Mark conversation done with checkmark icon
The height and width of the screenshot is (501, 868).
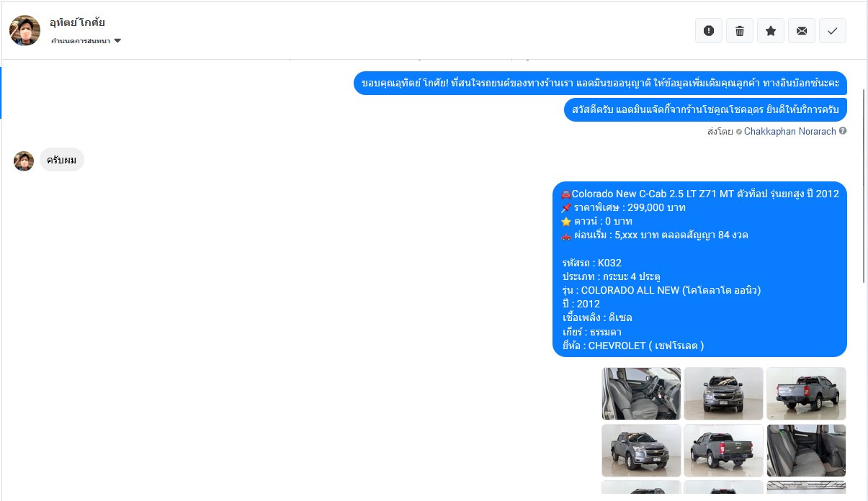[x=833, y=31]
